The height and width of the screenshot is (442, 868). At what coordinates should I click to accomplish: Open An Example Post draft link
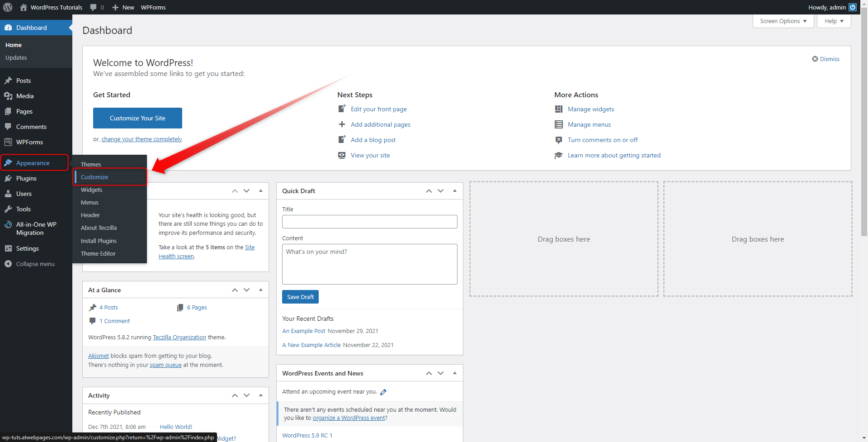click(x=303, y=331)
